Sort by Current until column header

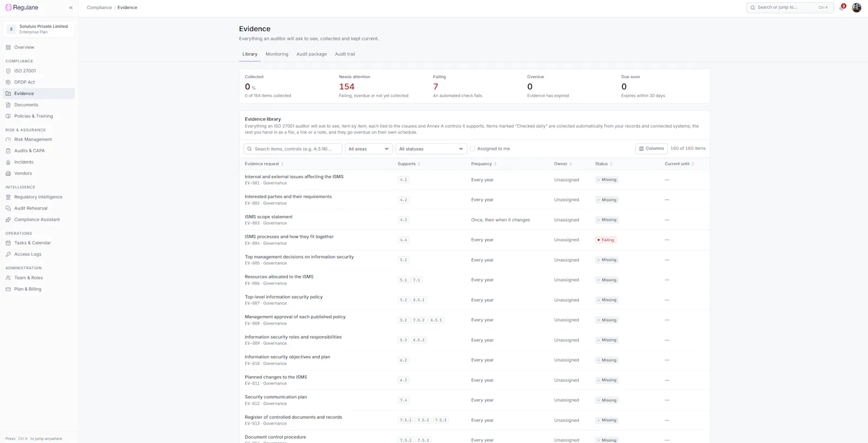pos(679,164)
